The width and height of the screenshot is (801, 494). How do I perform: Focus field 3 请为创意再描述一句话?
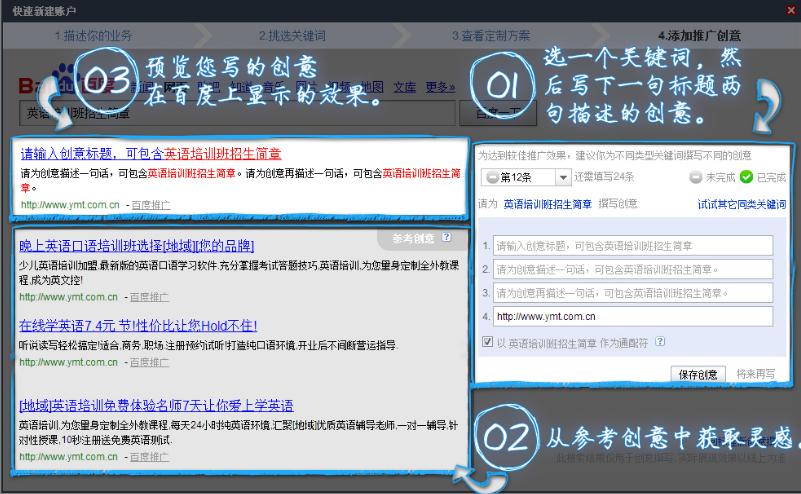(633, 293)
